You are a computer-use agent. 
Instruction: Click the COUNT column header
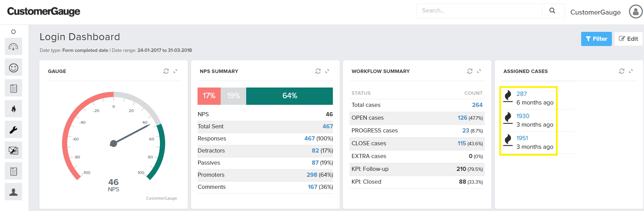click(473, 93)
